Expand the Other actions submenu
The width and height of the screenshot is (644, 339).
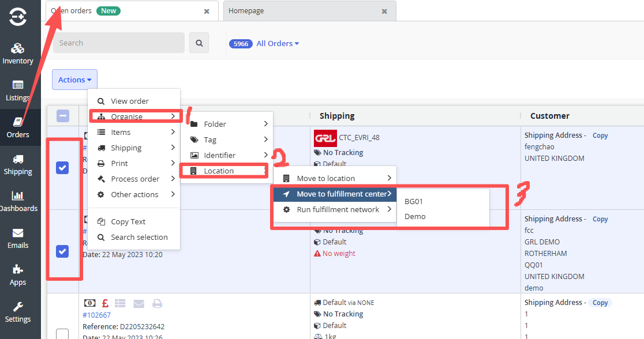point(134,194)
